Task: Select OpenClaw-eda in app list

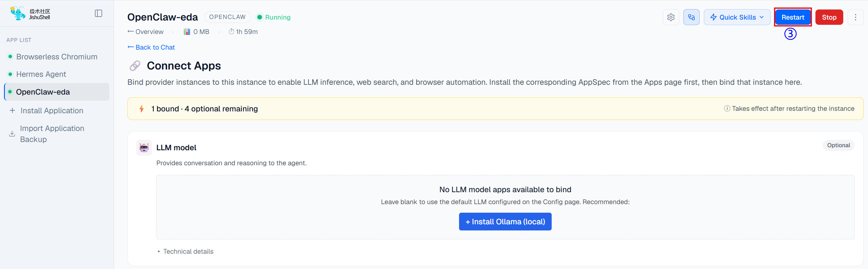Action: coord(57,92)
